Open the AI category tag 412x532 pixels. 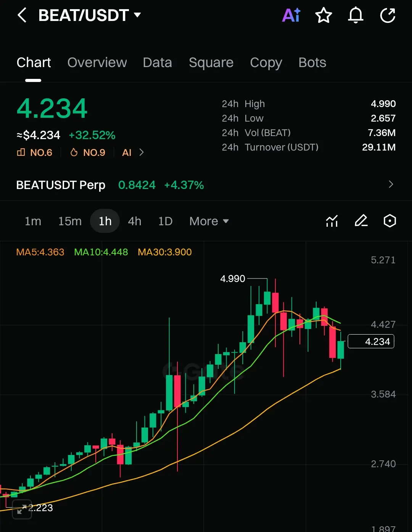pos(127,152)
